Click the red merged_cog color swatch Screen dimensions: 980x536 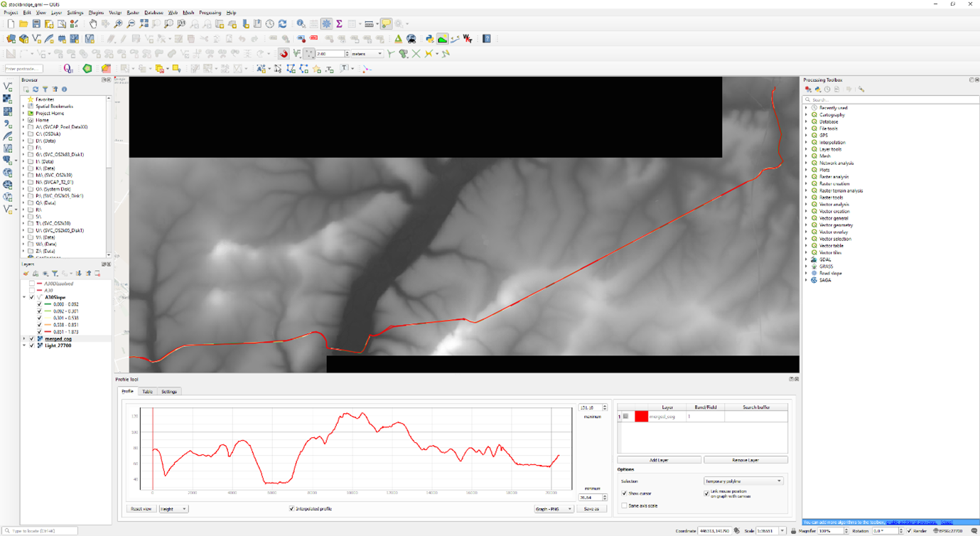point(641,417)
